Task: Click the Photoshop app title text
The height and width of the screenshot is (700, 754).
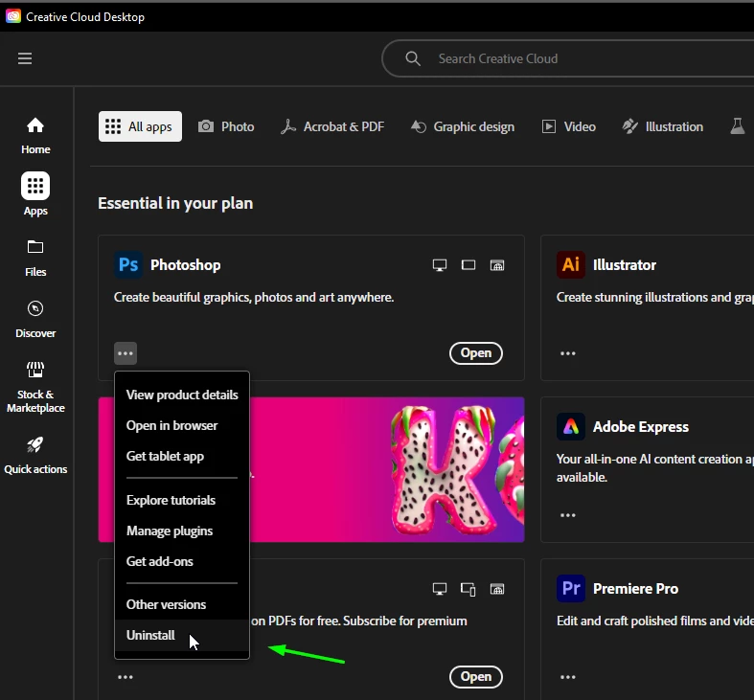Action: 186,265
